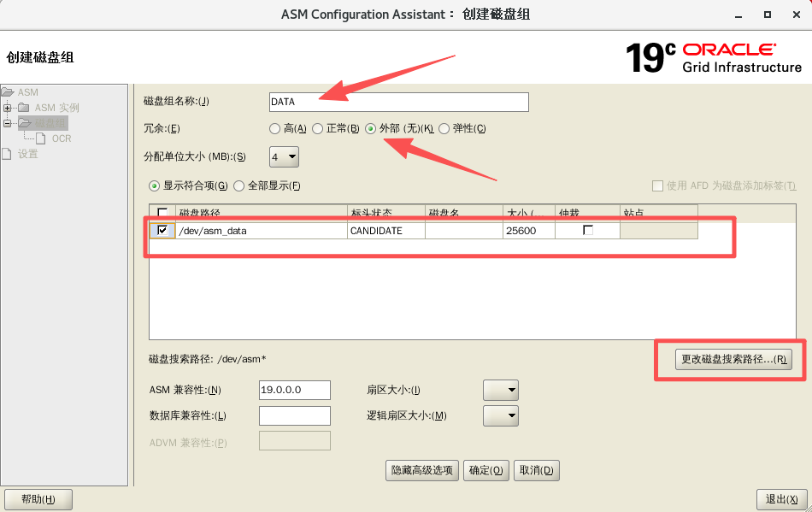This screenshot has width=812, height=512.
Task: Click the ASM 兼容性 19.0.0.0 field
Action: [x=295, y=390]
